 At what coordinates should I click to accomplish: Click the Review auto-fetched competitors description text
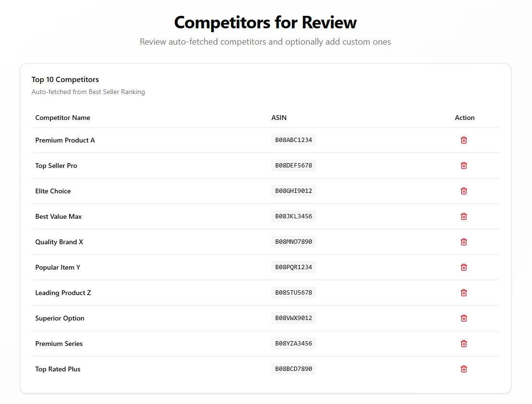tap(266, 42)
